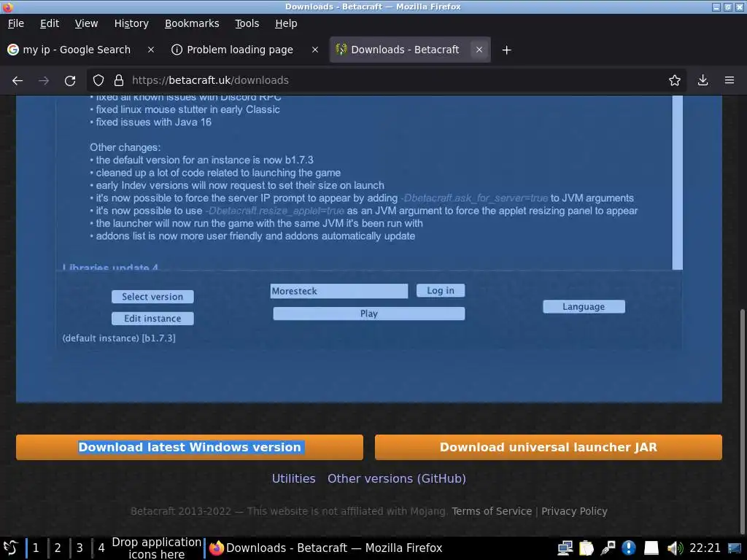This screenshot has height=560, width=747.
Task: Close the 'Problem loading page' tab
Action: 315,50
